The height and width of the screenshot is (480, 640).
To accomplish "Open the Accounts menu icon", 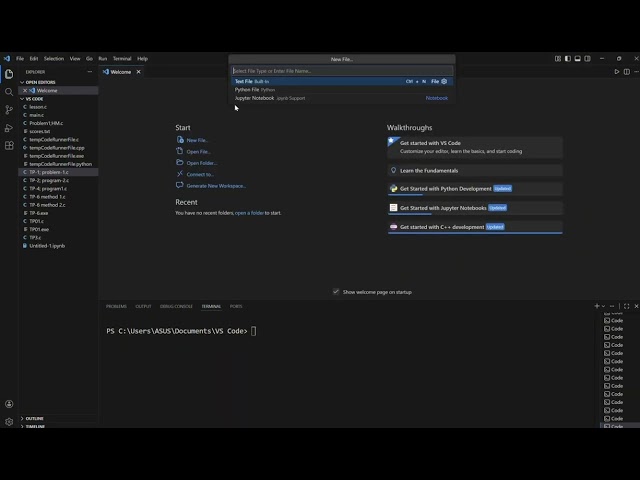I will 9,404.
